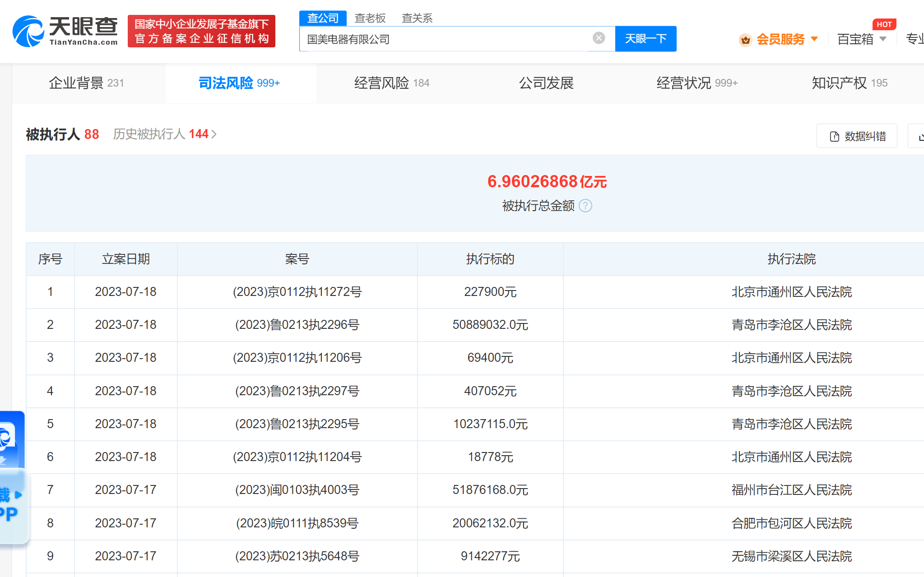The width and height of the screenshot is (924, 577).
Task: Click the 10237115.0元 amount cell
Action: [x=490, y=424]
